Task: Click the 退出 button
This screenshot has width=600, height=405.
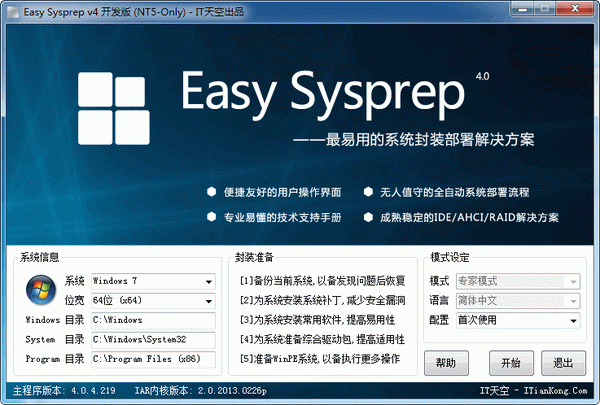Action: [x=563, y=363]
